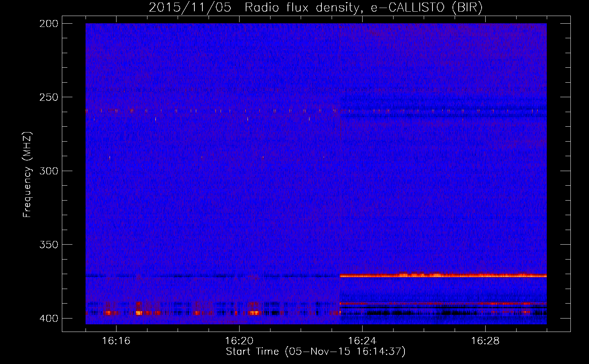Image resolution: width=589 pixels, height=364 pixels.
Task: Click the red horizontal band near 390 MHz
Action: coord(443,303)
